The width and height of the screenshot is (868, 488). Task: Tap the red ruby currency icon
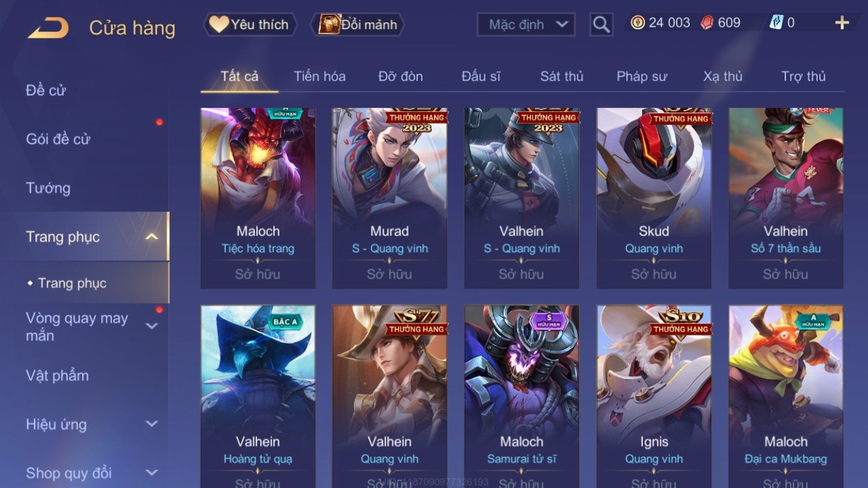(707, 23)
